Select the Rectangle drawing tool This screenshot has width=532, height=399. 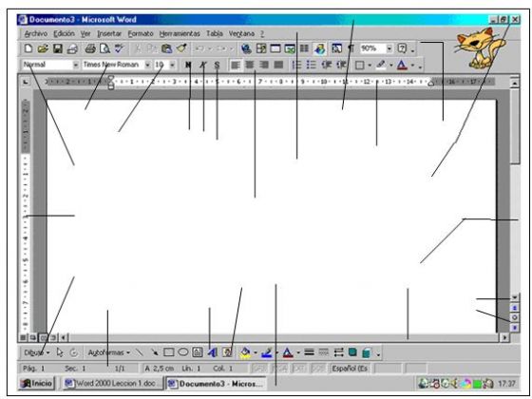tap(169, 352)
